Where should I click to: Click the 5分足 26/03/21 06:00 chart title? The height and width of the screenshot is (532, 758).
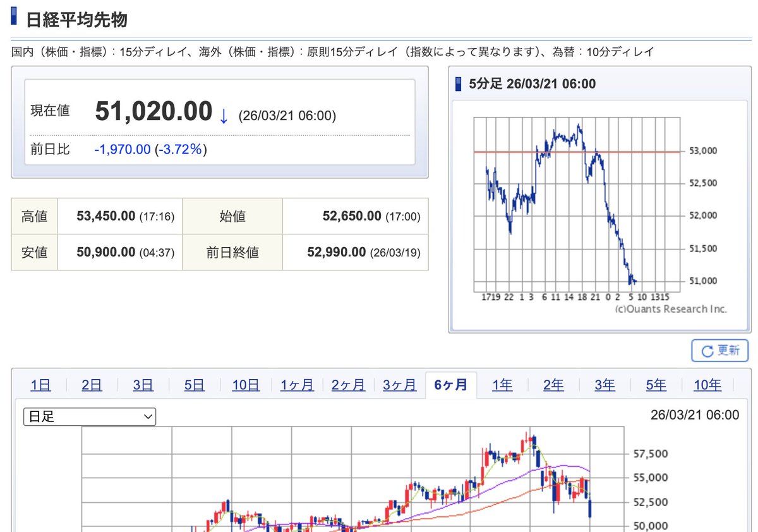point(532,83)
